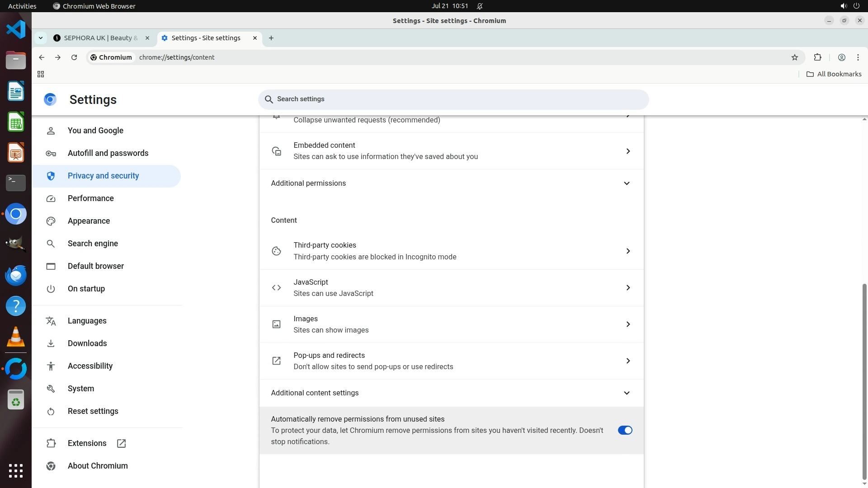Click the profile avatar icon in the toolbar
Image resolution: width=868 pixels, height=488 pixels.
841,57
